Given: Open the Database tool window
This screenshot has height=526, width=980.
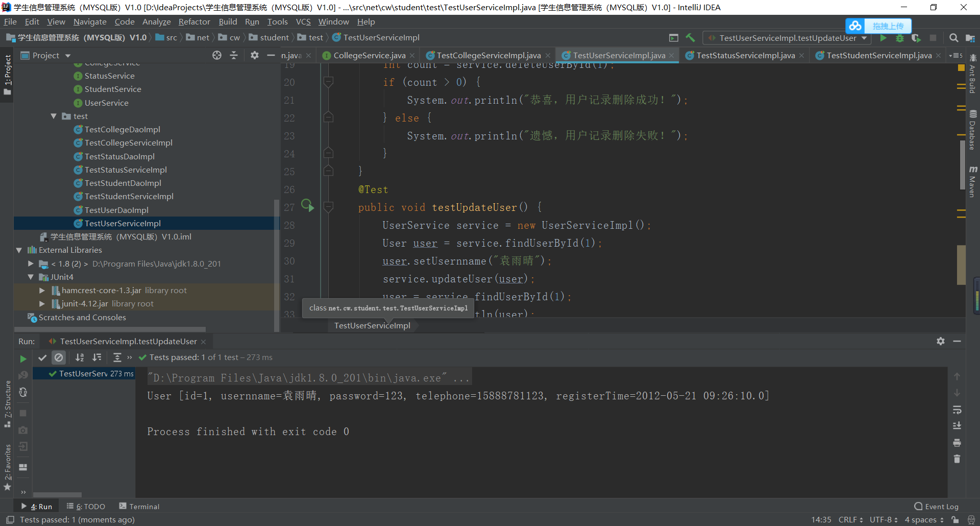Looking at the screenshot, I should [x=974, y=129].
